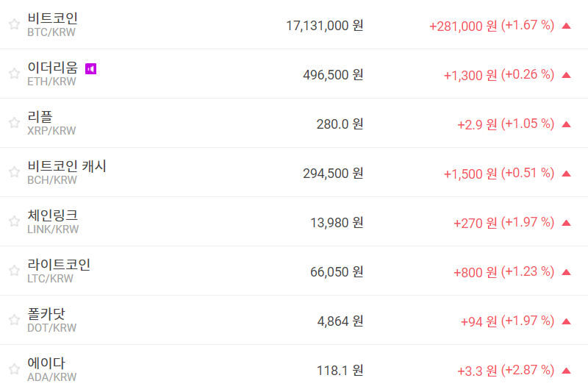
Task: Click Bitcoin Cash price 294,500 원
Action: point(333,174)
